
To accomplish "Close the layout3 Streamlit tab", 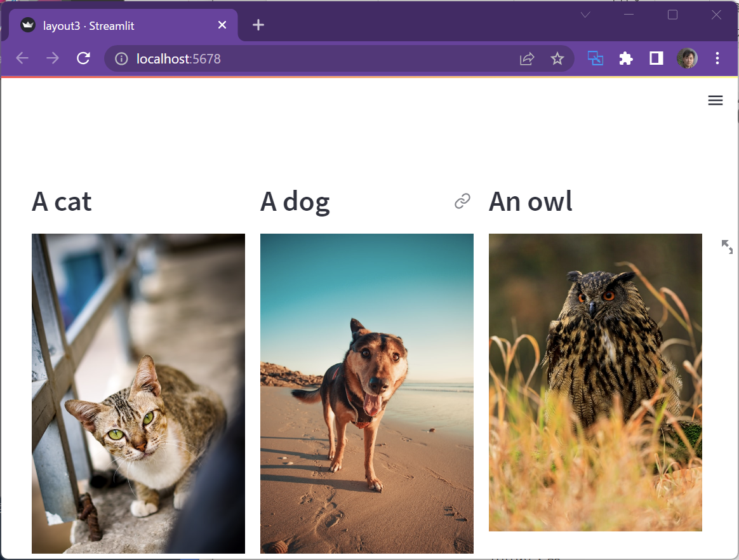I will click(x=222, y=25).
